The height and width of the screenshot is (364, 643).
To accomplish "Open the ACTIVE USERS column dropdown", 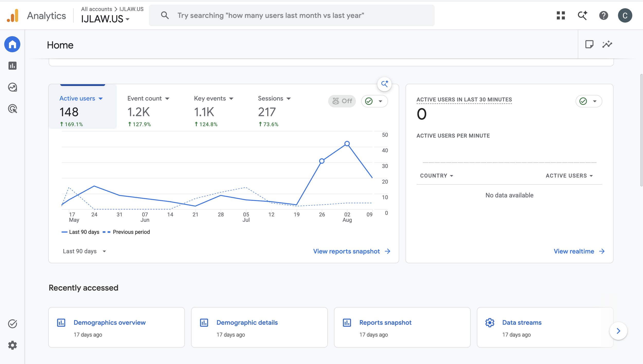I will [x=569, y=176].
